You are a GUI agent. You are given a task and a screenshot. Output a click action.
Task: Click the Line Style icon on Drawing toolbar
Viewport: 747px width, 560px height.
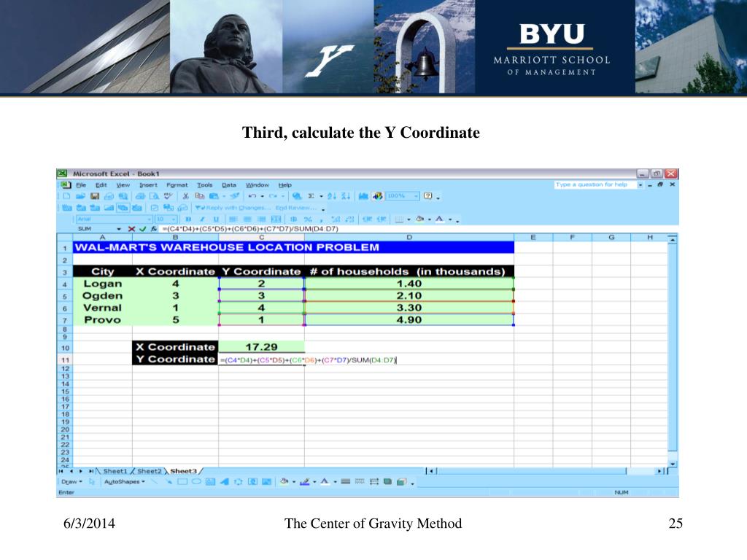click(x=346, y=482)
